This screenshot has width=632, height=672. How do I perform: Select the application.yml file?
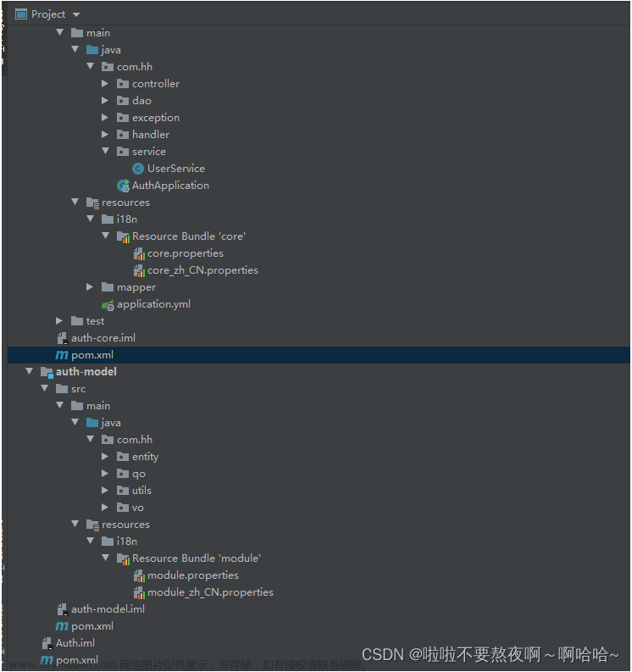point(154,304)
